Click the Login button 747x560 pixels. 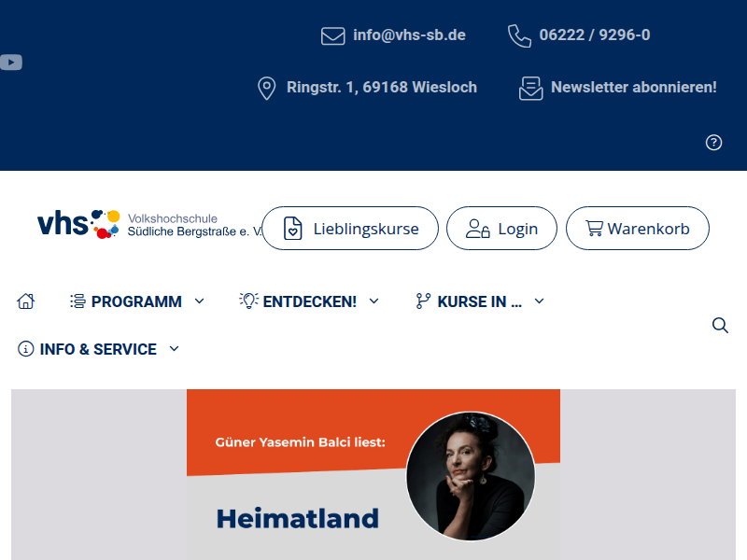coord(501,228)
